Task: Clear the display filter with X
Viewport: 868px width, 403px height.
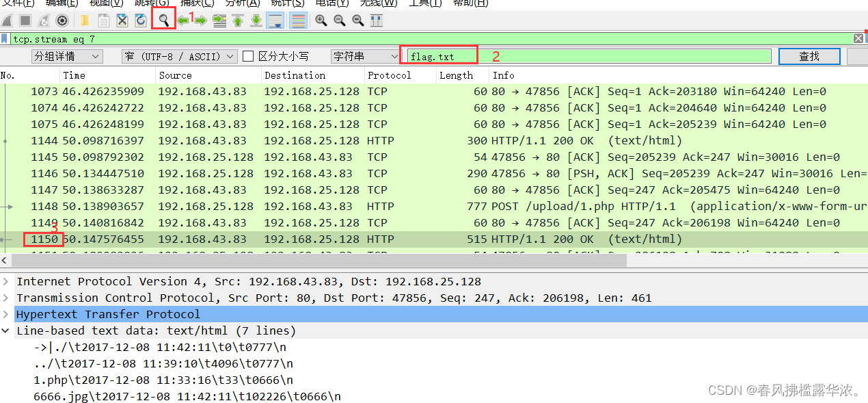Action: click(858, 39)
